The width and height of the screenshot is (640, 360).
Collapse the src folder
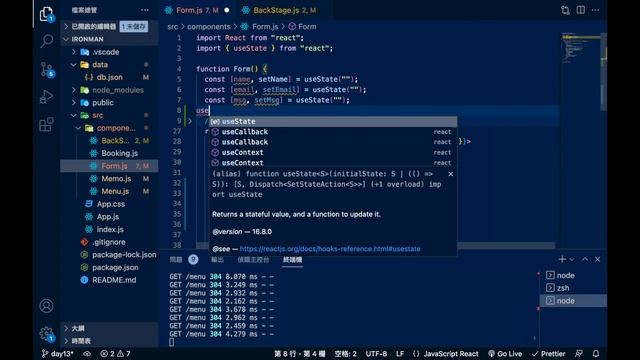point(109,115)
